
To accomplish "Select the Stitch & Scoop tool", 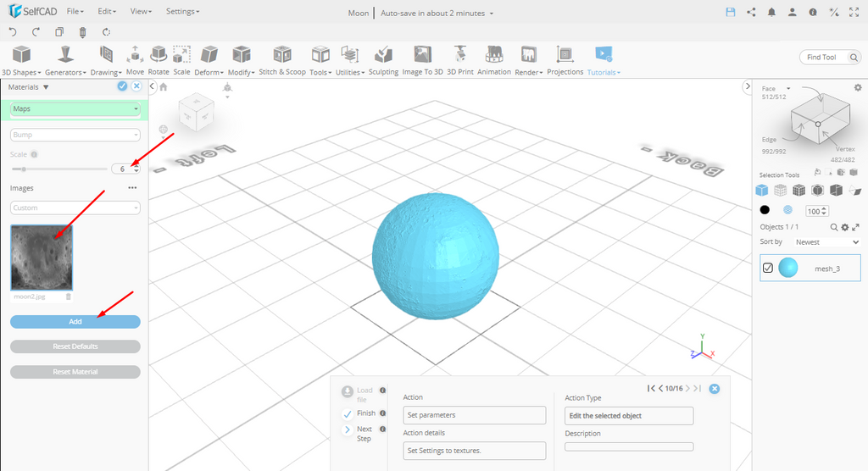I will point(281,61).
